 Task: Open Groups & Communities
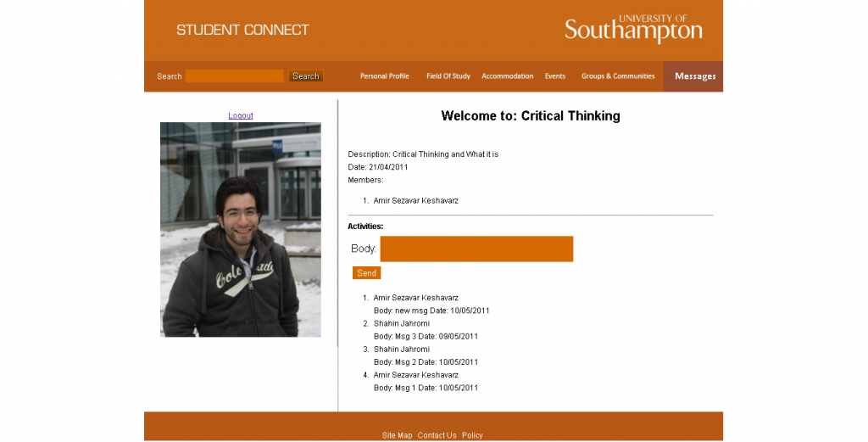(x=618, y=76)
